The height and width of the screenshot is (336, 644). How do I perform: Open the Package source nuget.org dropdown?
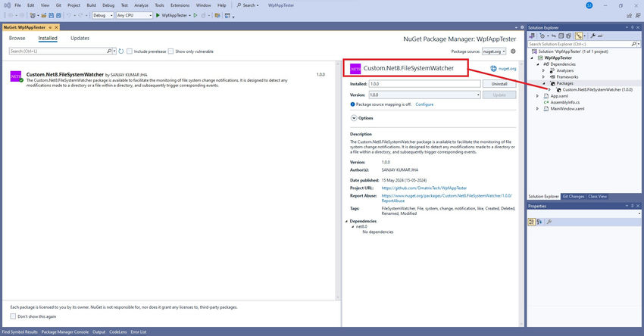coord(494,51)
